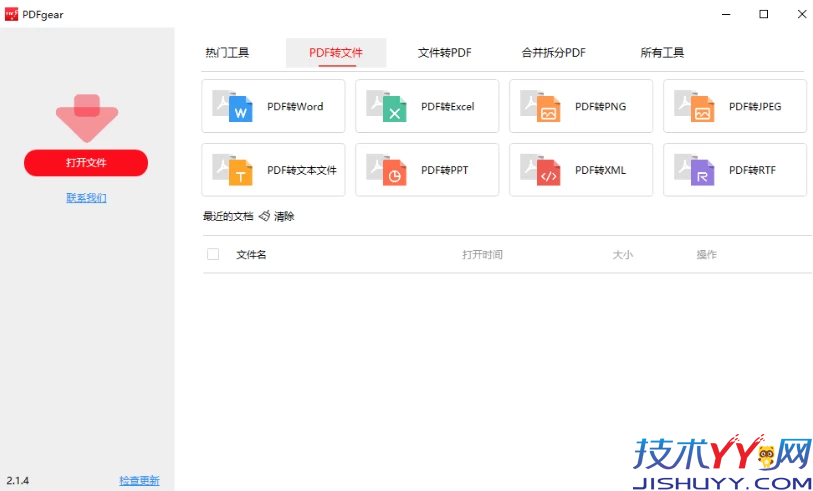Click the 大小 column header
The image size is (813, 491).
(x=623, y=255)
